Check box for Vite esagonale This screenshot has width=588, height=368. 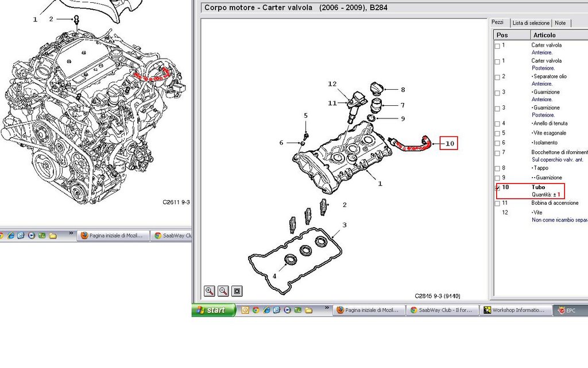[497, 133]
